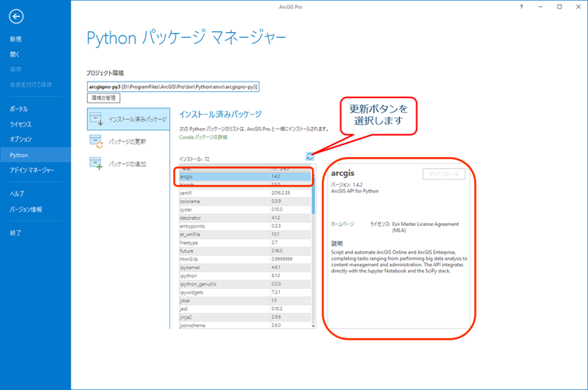
Task: Click the 環境の管理 button
Action: click(103, 98)
